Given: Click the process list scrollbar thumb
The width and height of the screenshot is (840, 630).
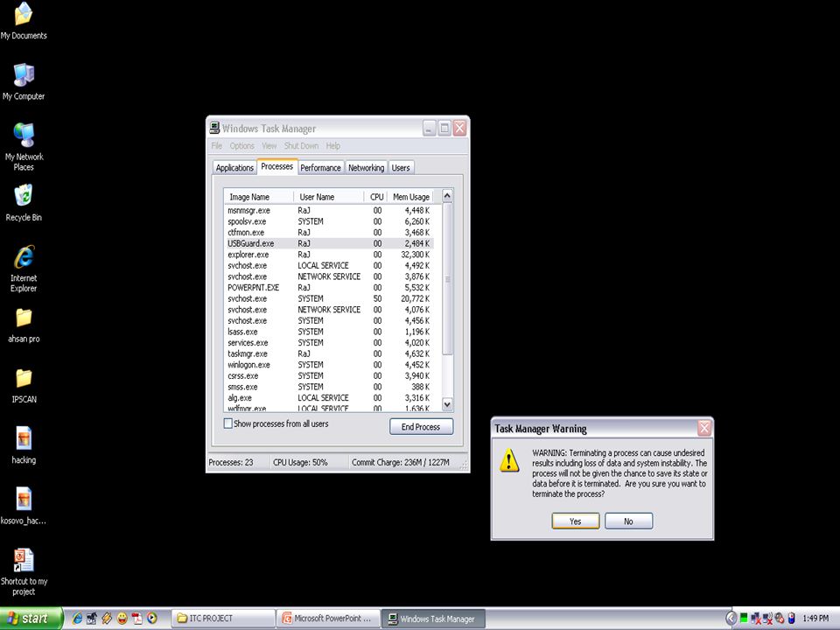Looking at the screenshot, I should click(447, 278).
